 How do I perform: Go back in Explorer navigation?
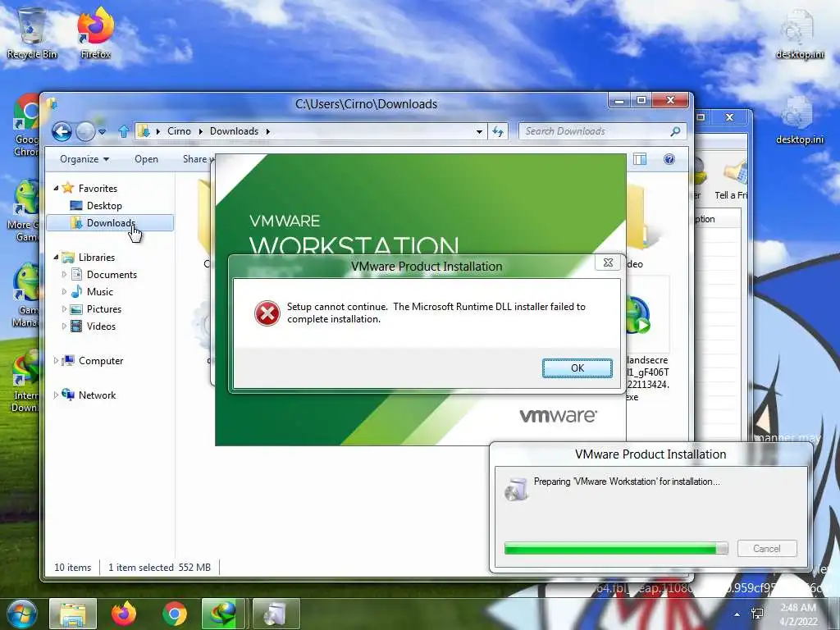click(x=62, y=131)
